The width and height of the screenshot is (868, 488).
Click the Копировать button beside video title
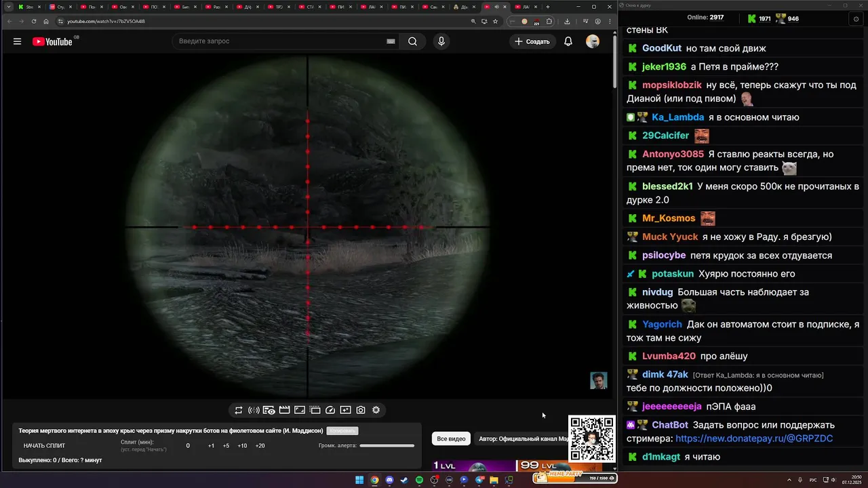[342, 430]
